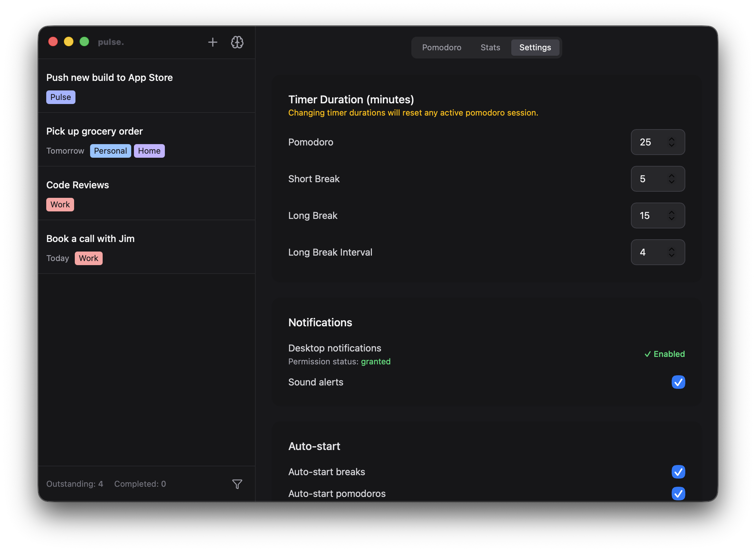Add a new task with the plus icon
Screen dimensions: 756x552
pos(212,42)
